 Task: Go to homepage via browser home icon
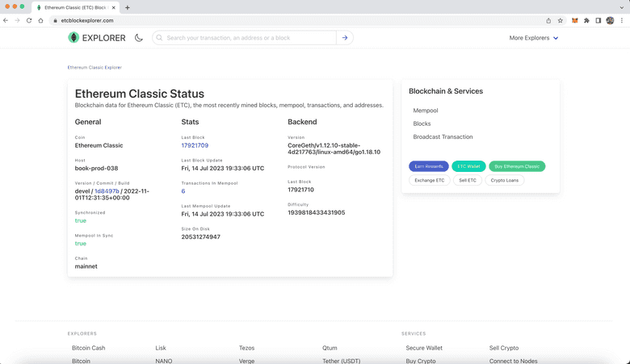pyautogui.click(x=41, y=20)
